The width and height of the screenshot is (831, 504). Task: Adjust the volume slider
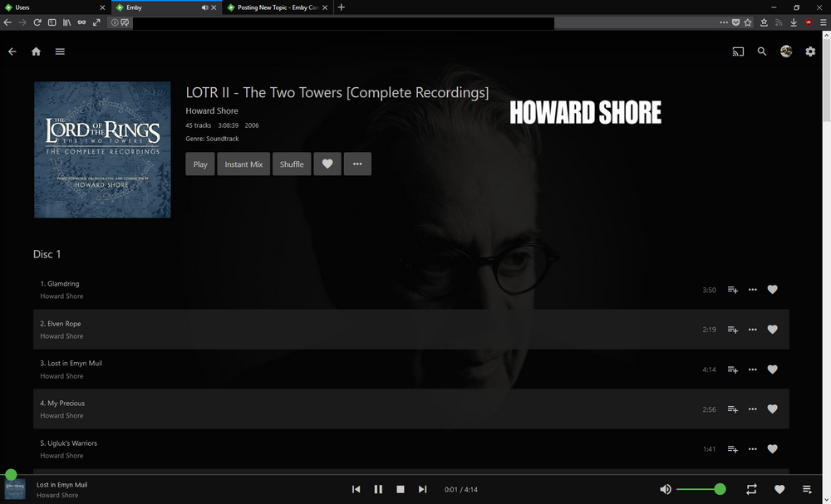click(x=701, y=489)
